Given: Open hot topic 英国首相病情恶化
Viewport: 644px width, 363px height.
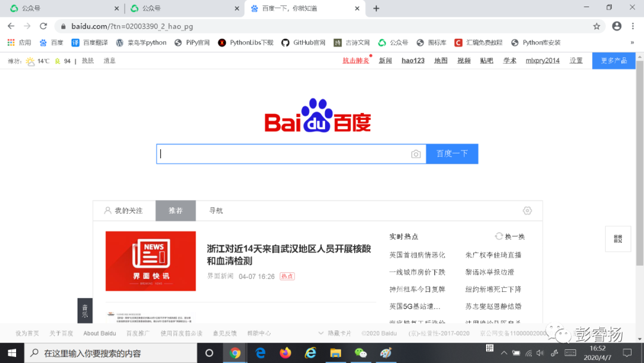Looking at the screenshot, I should click(417, 255).
